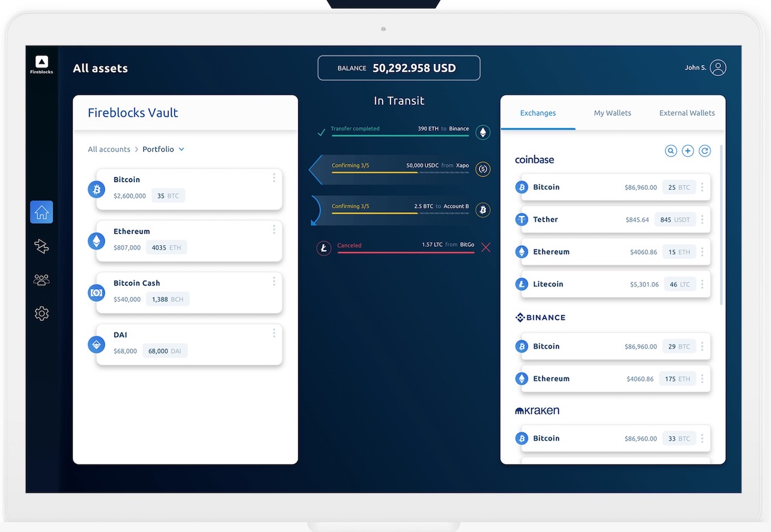Open the users group icon in the sidebar

click(x=42, y=280)
